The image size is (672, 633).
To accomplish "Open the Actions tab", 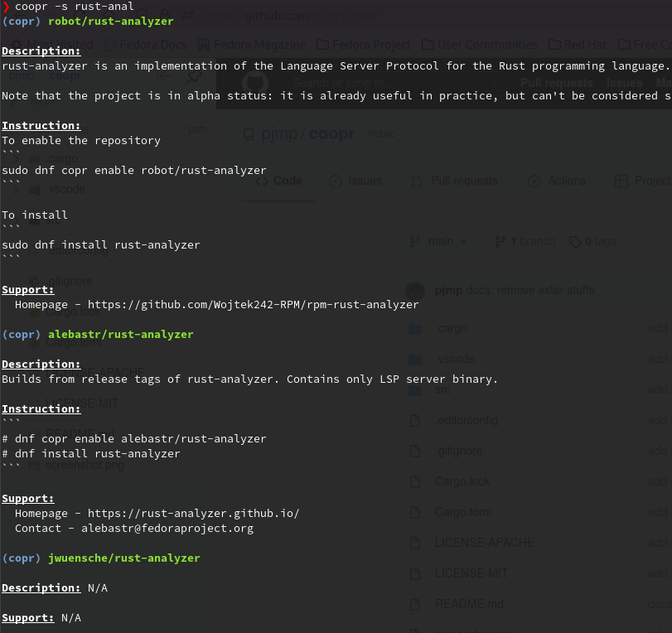I will 557,181.
